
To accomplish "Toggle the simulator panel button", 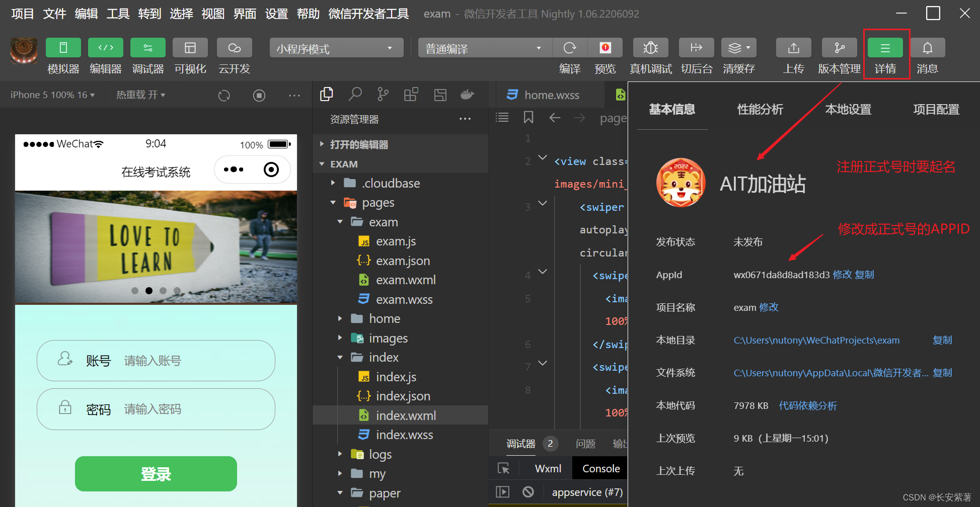I will [x=63, y=48].
